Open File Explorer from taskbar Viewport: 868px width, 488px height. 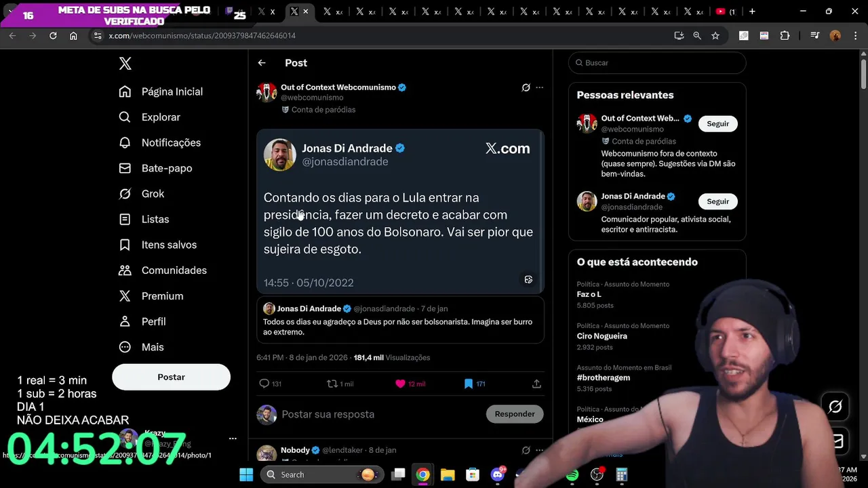[x=448, y=474]
